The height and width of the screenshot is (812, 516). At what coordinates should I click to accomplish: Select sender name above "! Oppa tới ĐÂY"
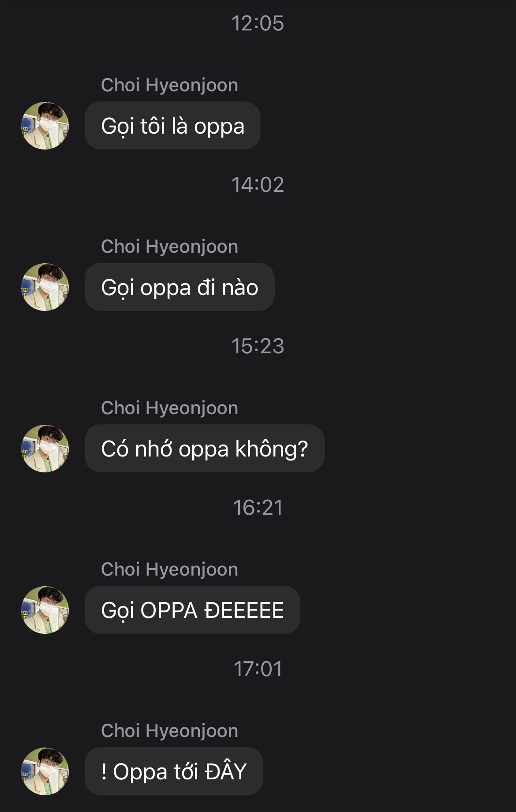click(x=169, y=731)
